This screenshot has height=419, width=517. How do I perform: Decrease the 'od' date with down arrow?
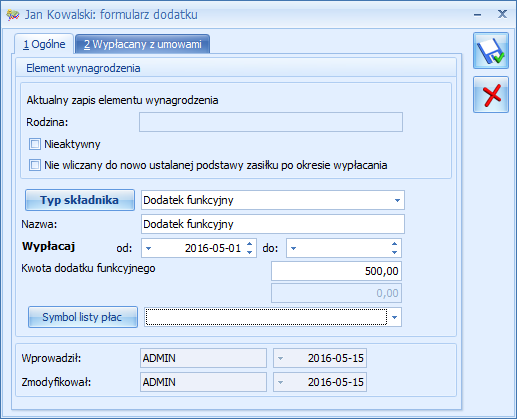click(249, 252)
